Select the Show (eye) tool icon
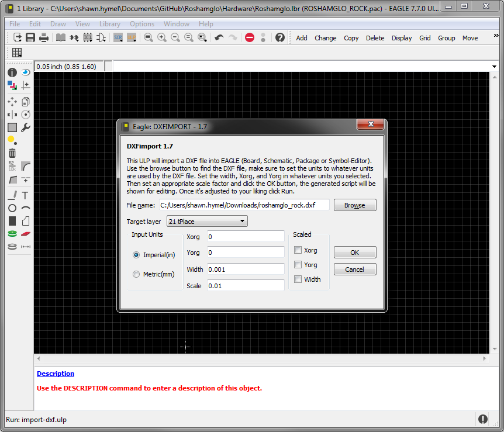The height and width of the screenshot is (432, 504). (26, 72)
